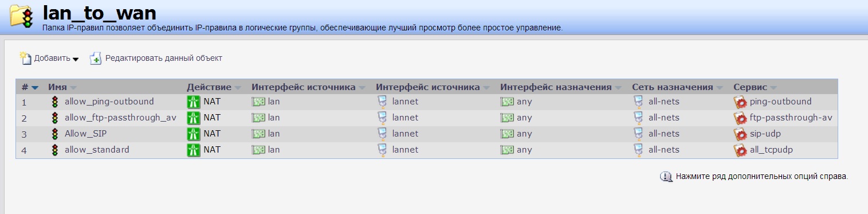The height and width of the screenshot is (214, 868).
Task: Click the info icon beside the options hint
Action: [x=666, y=176]
